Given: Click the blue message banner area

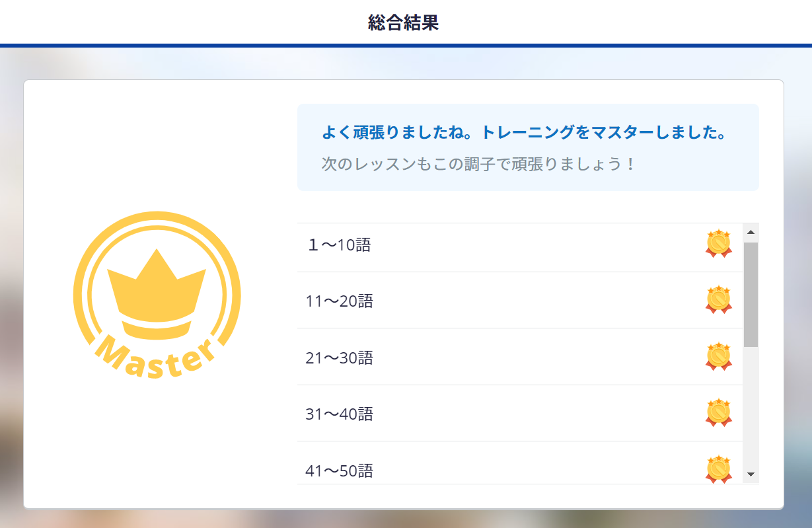Looking at the screenshot, I should [528, 147].
